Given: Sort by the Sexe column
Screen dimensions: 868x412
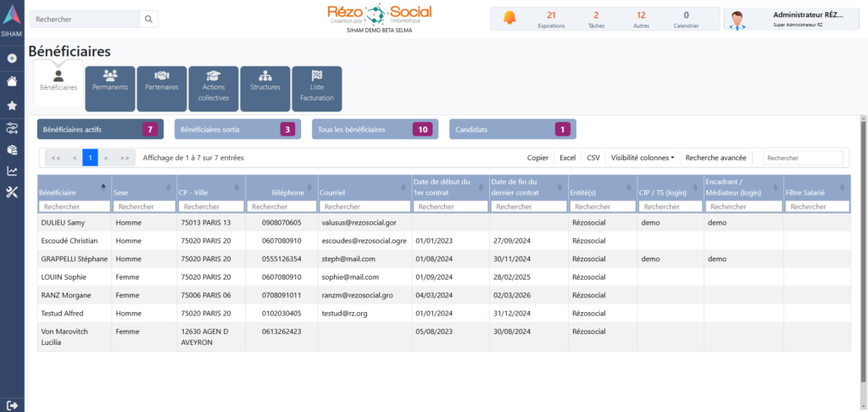Looking at the screenshot, I should (x=144, y=187).
